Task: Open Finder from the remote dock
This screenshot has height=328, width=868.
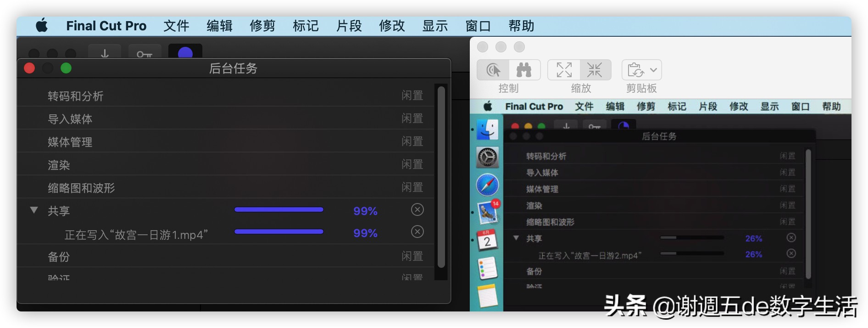Action: [487, 130]
